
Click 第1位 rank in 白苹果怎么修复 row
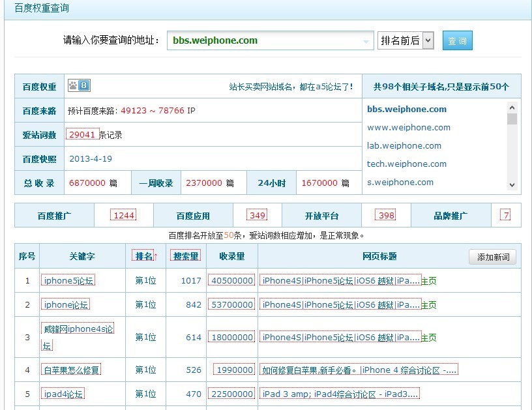pyautogui.click(x=145, y=370)
